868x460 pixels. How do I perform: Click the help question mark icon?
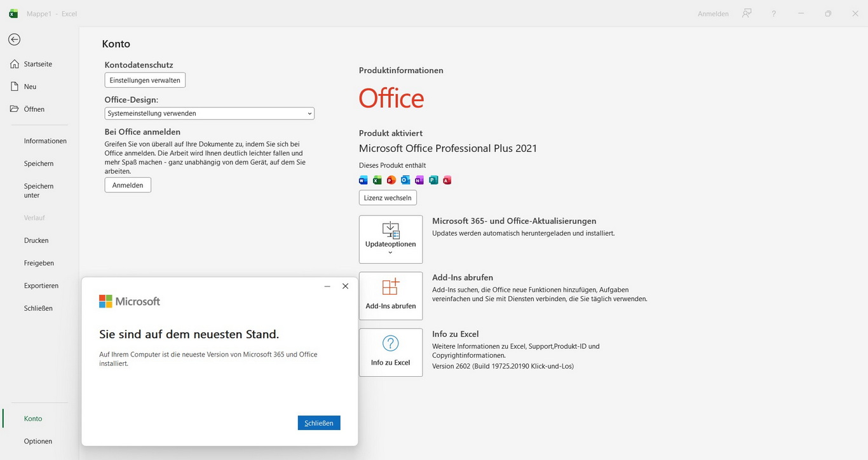coord(773,13)
